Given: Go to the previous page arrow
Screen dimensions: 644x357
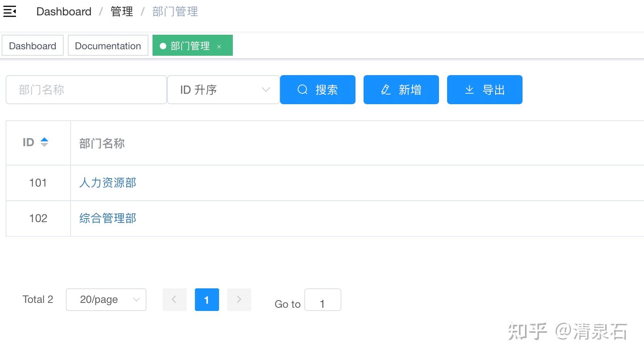Looking at the screenshot, I should [174, 300].
